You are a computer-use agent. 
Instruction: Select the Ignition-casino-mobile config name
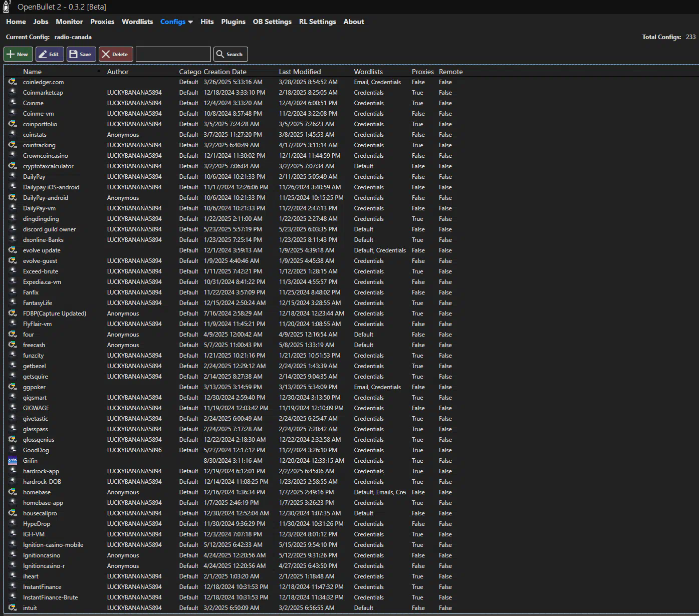[53, 544]
